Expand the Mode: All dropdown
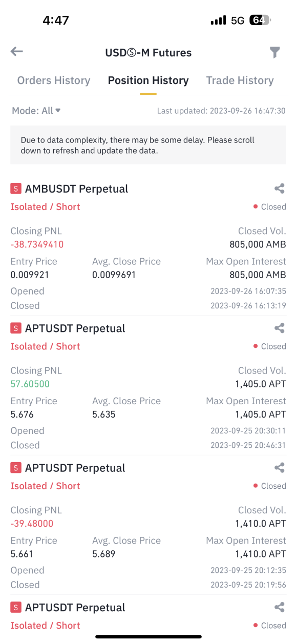This screenshot has width=297, height=644. click(x=36, y=111)
